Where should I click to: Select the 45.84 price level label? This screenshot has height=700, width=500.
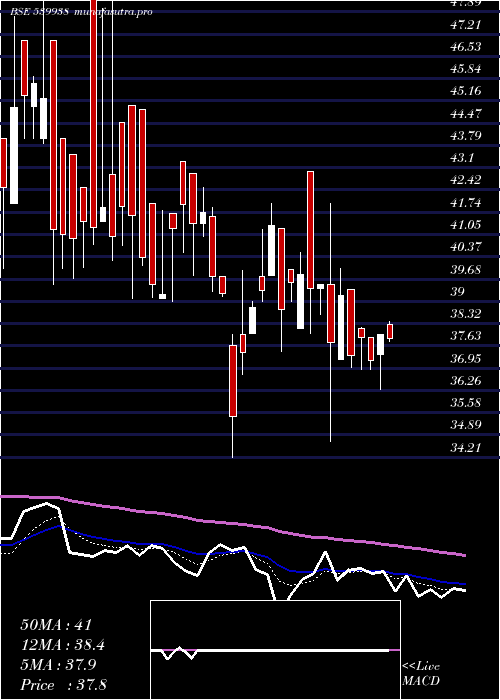pyautogui.click(x=466, y=69)
